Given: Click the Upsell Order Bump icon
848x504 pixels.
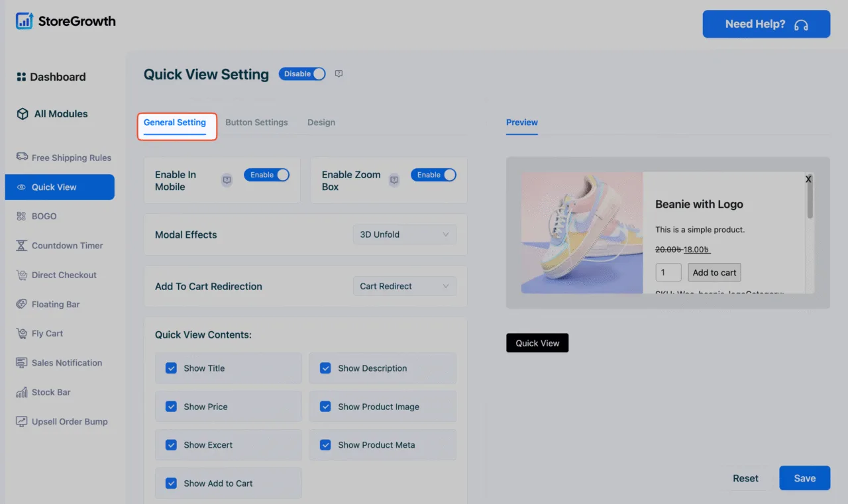Looking at the screenshot, I should click(22, 421).
